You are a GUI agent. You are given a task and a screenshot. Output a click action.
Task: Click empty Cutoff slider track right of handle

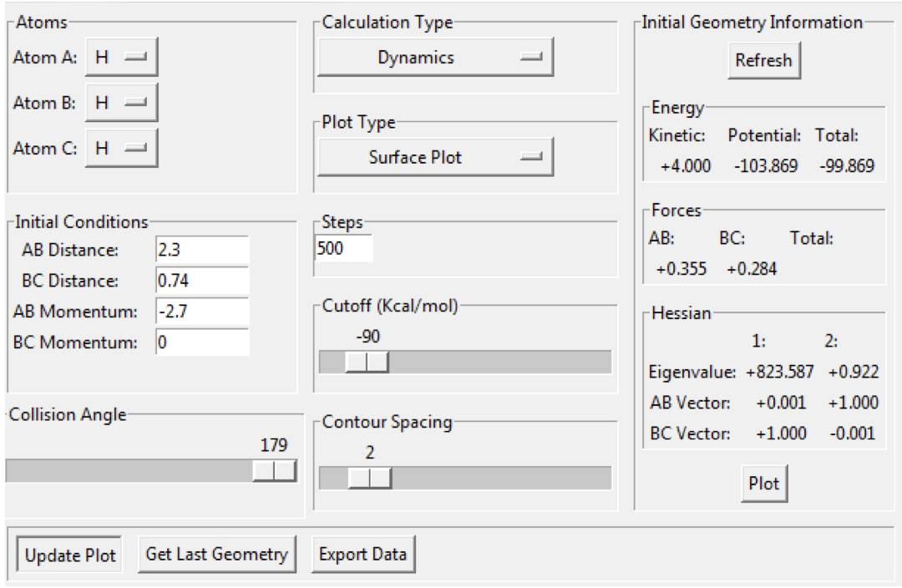click(x=501, y=362)
